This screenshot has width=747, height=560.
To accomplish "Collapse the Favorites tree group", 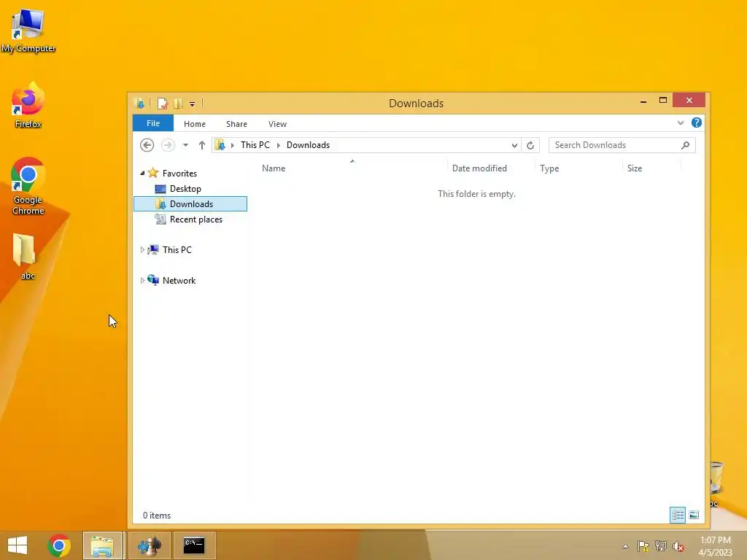I will pyautogui.click(x=142, y=174).
